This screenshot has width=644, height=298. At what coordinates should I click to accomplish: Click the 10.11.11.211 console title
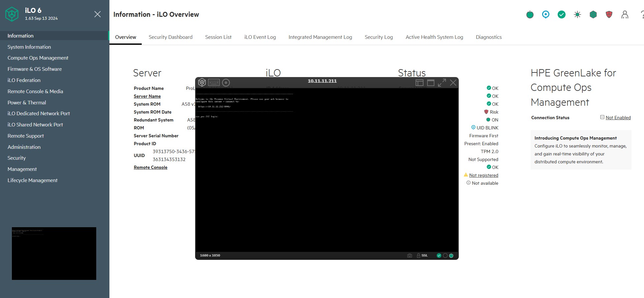click(322, 81)
